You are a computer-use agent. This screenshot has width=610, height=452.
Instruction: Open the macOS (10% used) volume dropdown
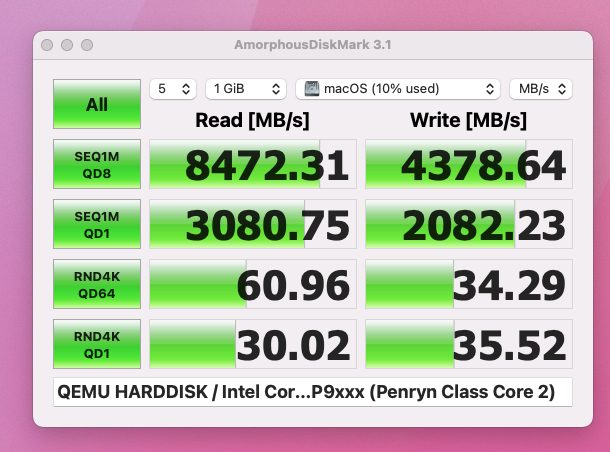(398, 89)
